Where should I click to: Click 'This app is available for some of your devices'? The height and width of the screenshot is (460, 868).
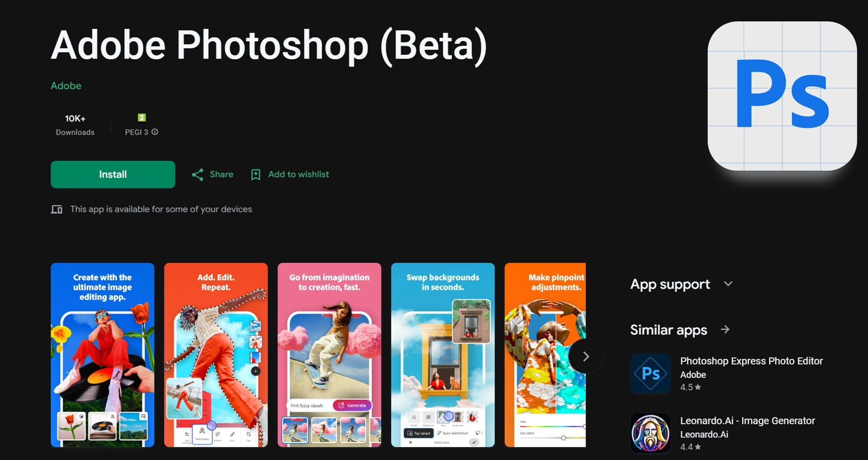[161, 209]
